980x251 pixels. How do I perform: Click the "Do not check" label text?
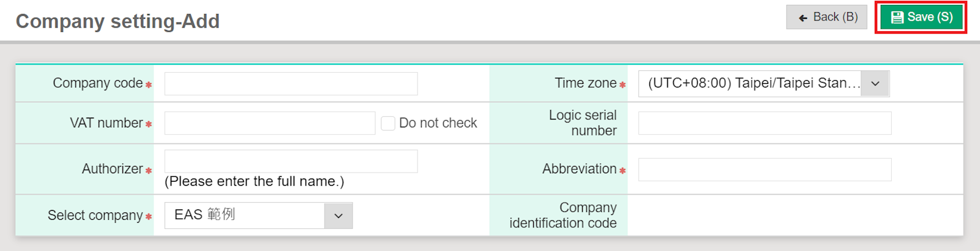click(438, 123)
